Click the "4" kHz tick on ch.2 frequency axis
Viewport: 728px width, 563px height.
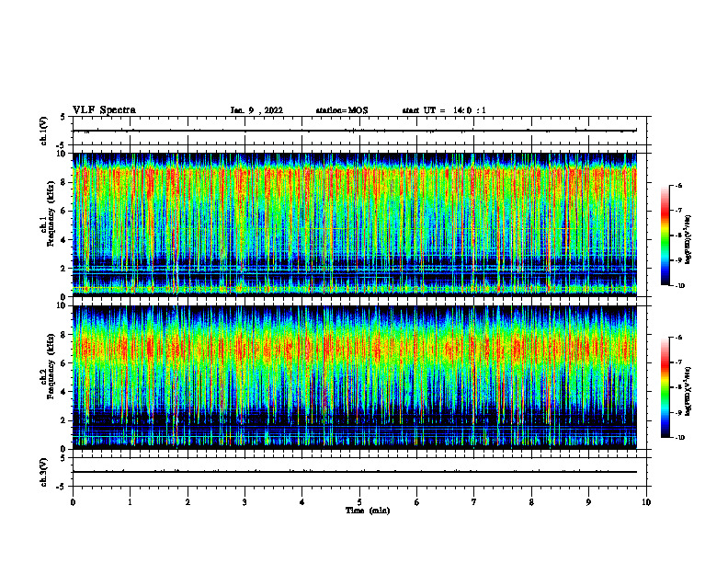pos(63,392)
